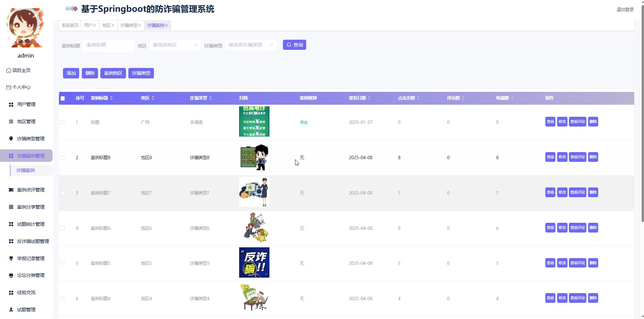
Task: Click 退出登录 at top right
Action: click(625, 9)
